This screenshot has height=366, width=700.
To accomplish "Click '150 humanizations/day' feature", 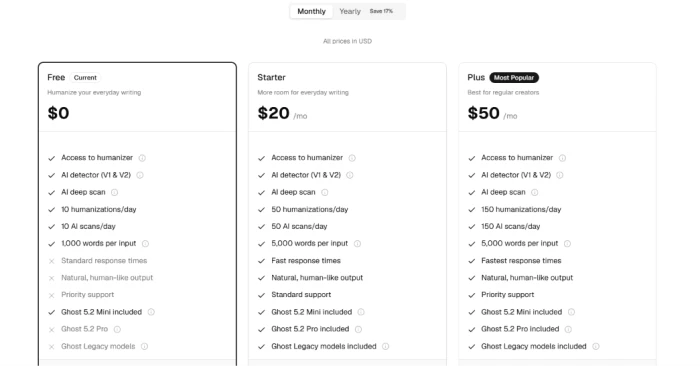I will 521,209.
